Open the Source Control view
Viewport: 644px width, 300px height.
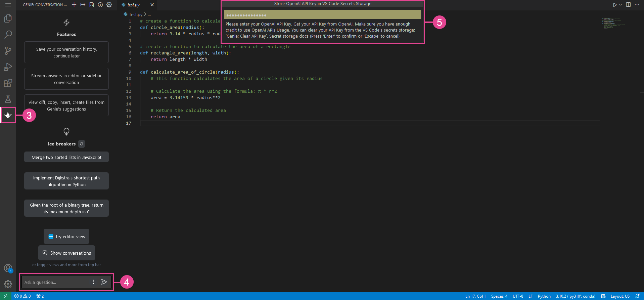click(x=8, y=51)
